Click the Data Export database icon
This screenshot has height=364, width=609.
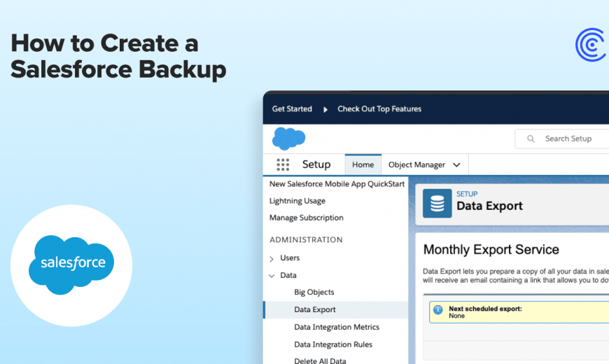click(x=437, y=203)
